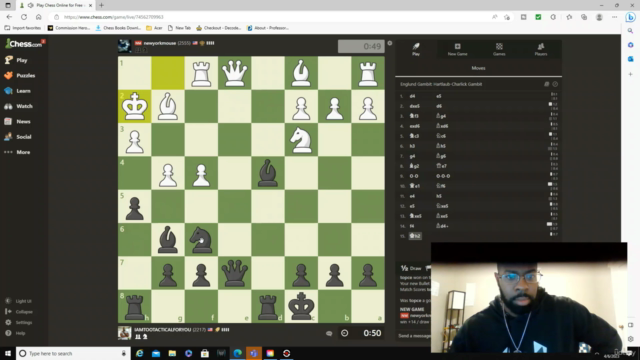
Task: Refresh the browser page
Action: click(x=24, y=17)
